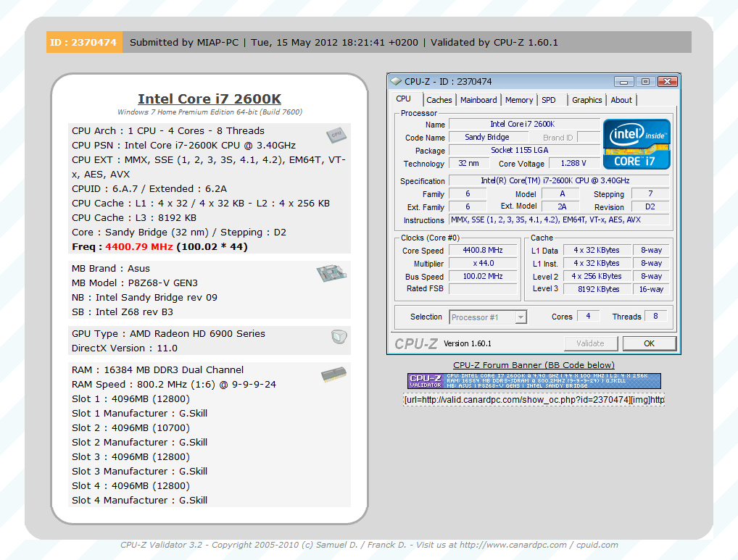Click the Intel Core i7 2600K heading
This screenshot has height=560, width=738.
point(210,99)
